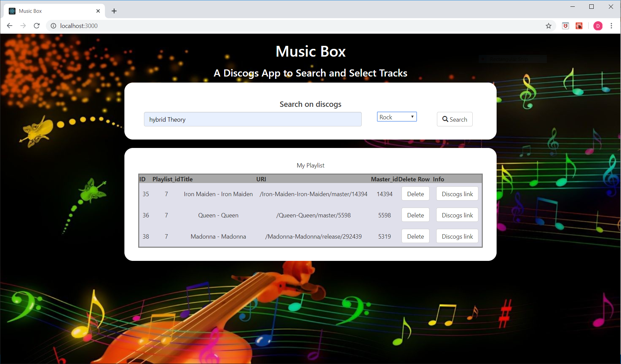This screenshot has height=364, width=621.
Task: Click the browser back arrow
Action: pos(9,26)
